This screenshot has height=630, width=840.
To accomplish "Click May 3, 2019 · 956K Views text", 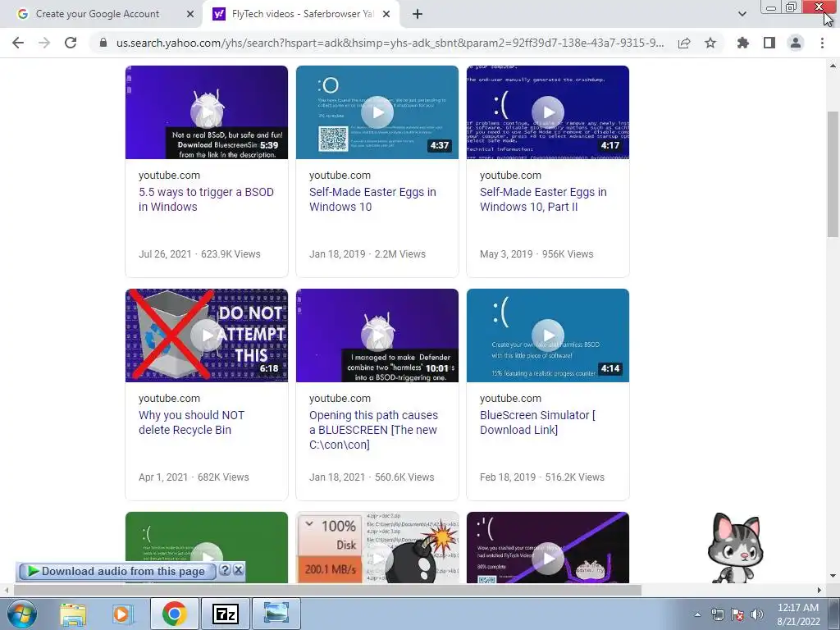I will pos(536,254).
